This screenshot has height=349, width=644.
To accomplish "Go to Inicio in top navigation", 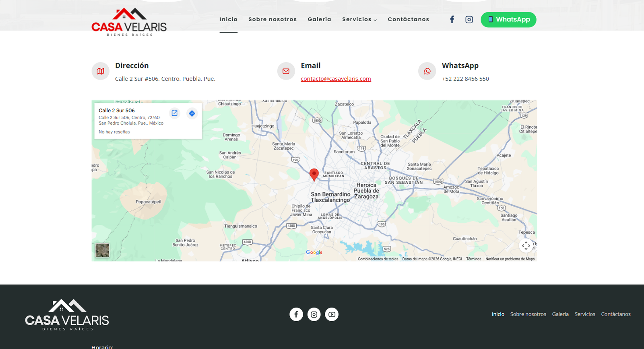I will coord(229,19).
